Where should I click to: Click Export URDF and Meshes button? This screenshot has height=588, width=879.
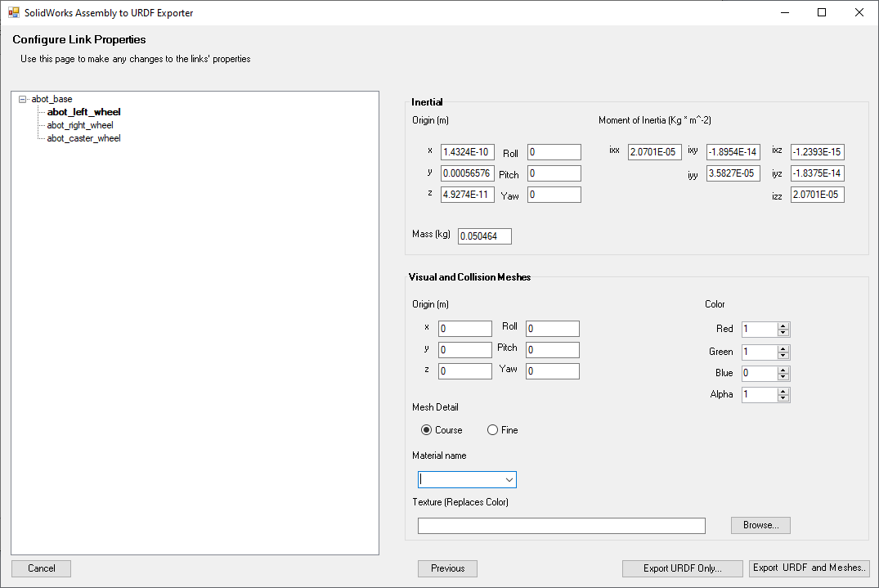click(x=809, y=568)
